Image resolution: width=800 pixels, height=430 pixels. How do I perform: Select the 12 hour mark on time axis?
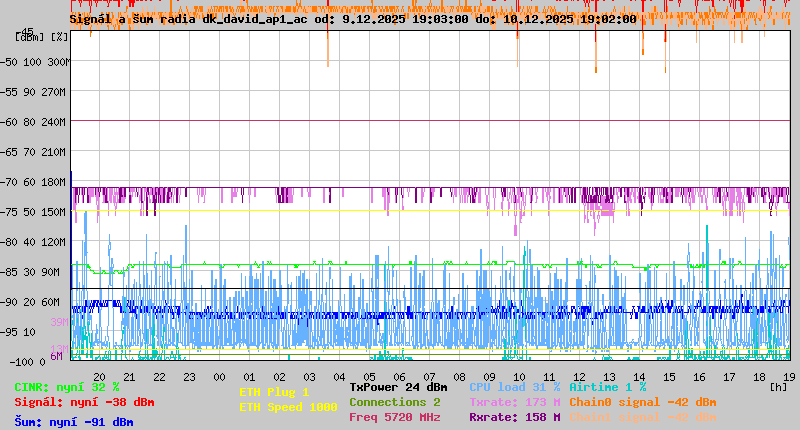[x=579, y=377]
